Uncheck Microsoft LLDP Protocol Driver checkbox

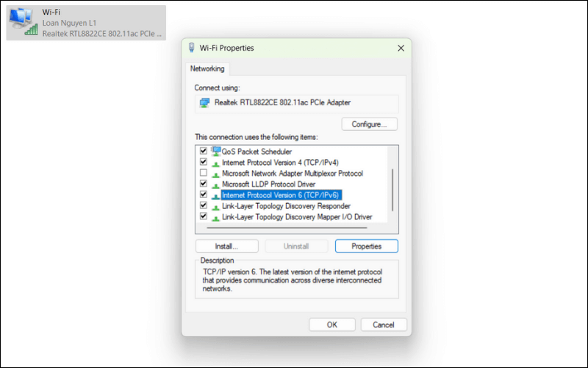pyautogui.click(x=204, y=183)
